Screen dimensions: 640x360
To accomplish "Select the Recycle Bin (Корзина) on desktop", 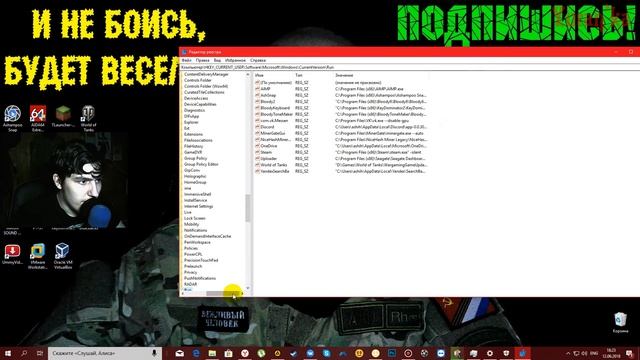I will tap(620, 322).
